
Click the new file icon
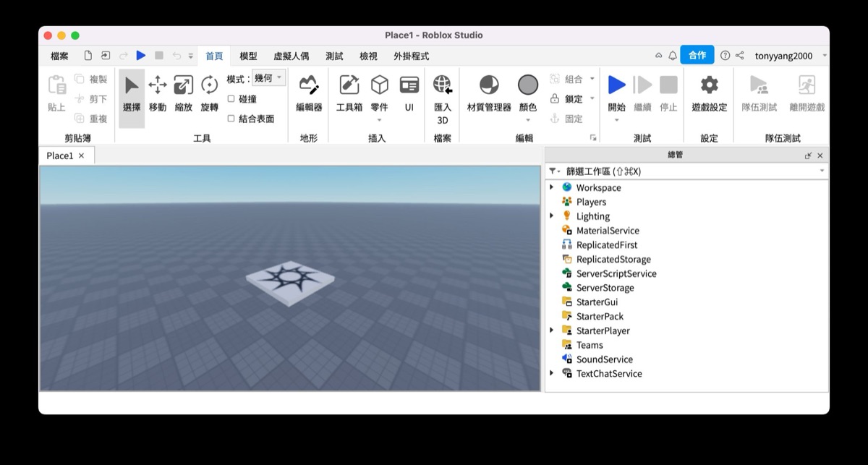[88, 56]
